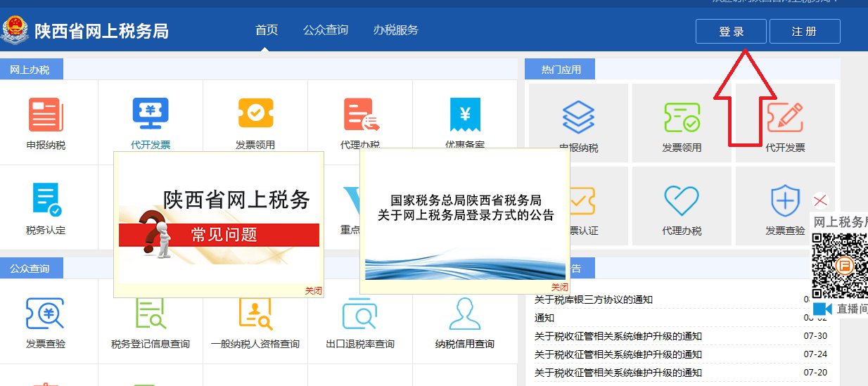Open 代开发票 icon under 网上办税
The height and width of the screenshot is (386, 868).
click(151, 114)
